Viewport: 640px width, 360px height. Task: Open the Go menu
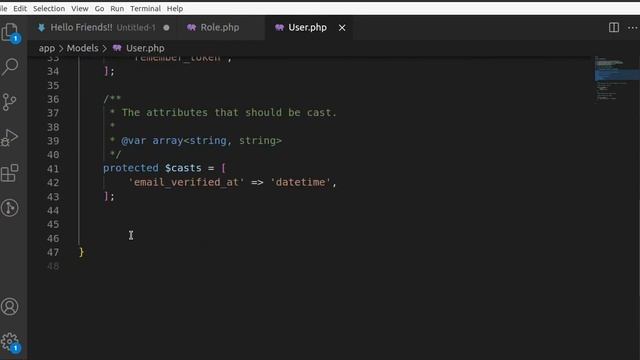pos(99,9)
